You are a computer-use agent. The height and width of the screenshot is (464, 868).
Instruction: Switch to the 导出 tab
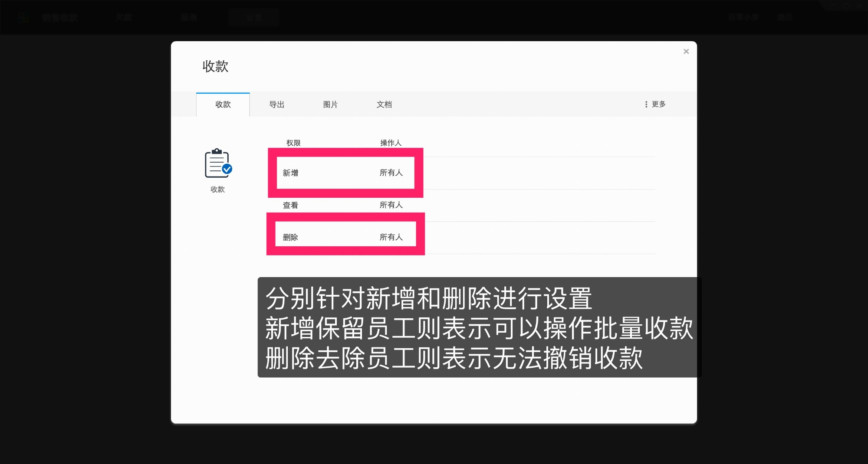point(276,104)
